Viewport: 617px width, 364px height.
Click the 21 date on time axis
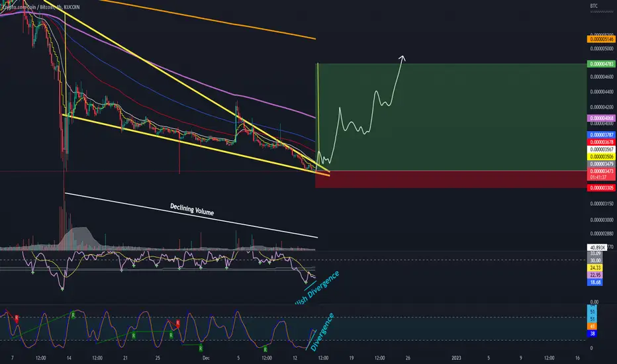pos(126,358)
